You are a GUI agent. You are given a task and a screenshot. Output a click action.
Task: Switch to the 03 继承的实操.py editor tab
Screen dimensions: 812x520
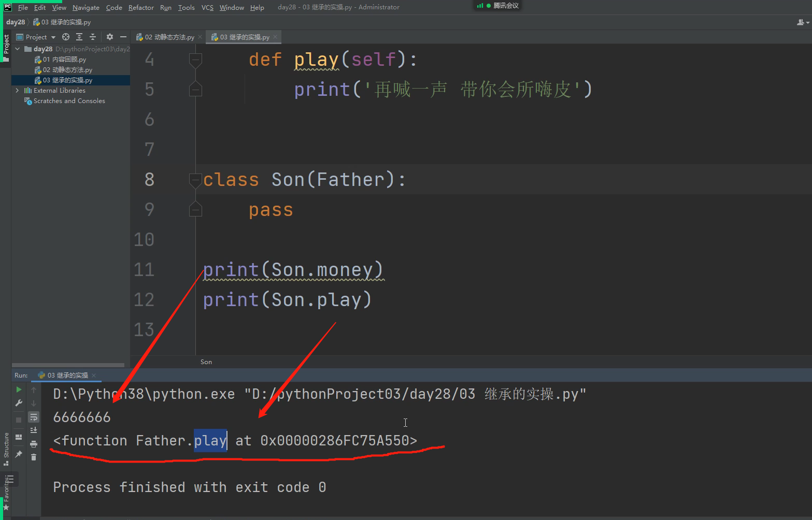coord(244,37)
